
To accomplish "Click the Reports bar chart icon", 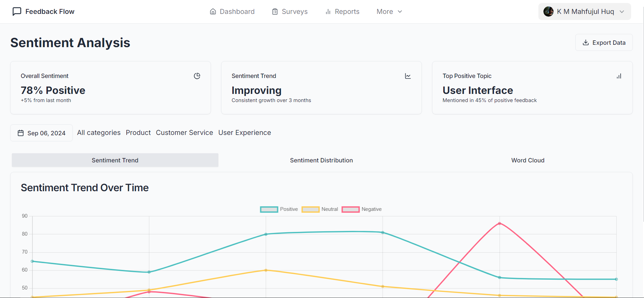I will (x=328, y=12).
